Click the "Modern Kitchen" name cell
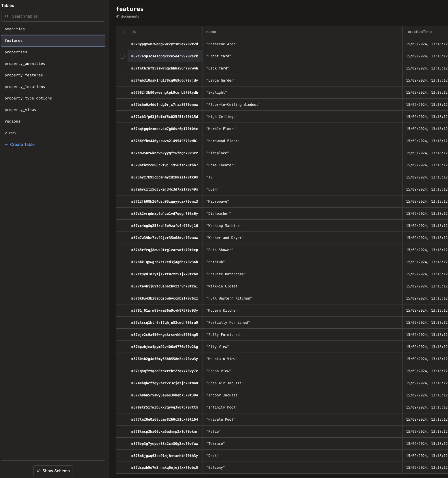 [303, 310]
